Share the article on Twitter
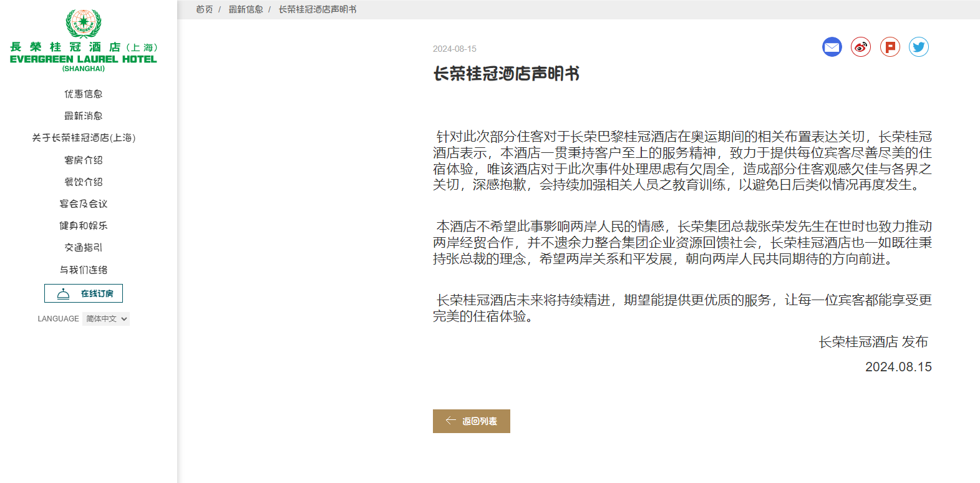The height and width of the screenshot is (483, 980). [x=919, y=47]
